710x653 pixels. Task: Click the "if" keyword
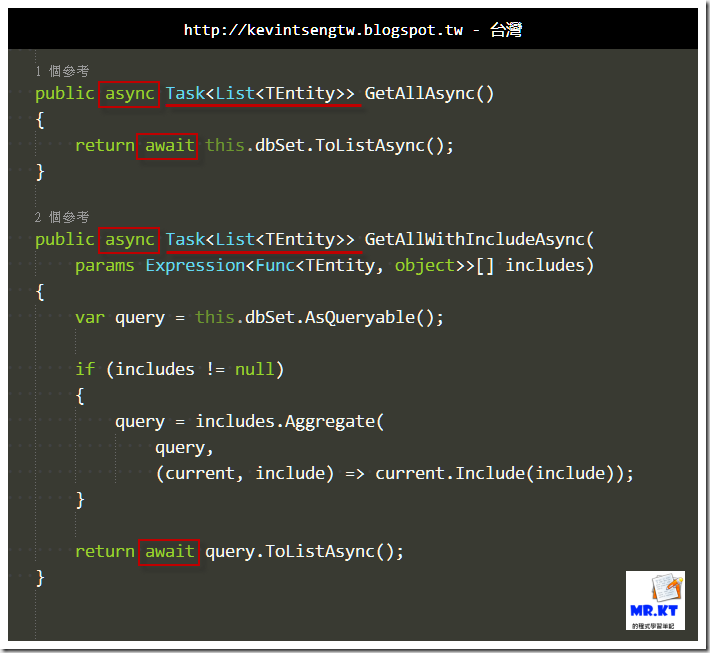(x=85, y=369)
